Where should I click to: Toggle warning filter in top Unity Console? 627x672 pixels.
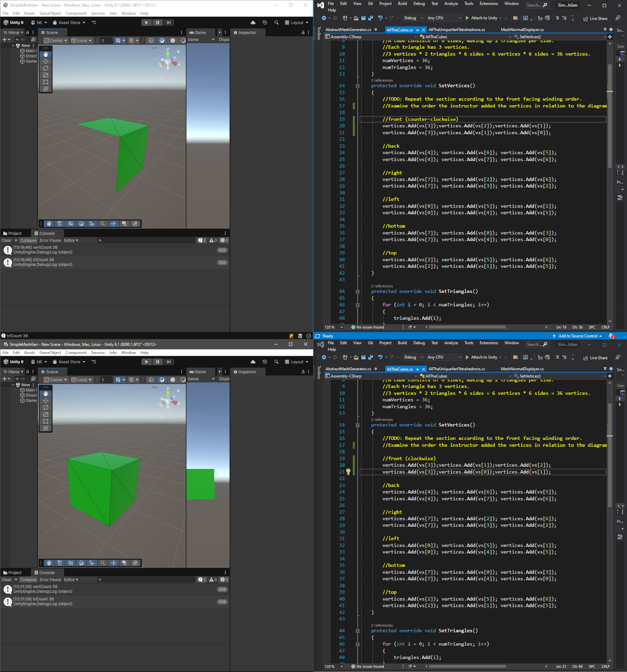(213, 241)
